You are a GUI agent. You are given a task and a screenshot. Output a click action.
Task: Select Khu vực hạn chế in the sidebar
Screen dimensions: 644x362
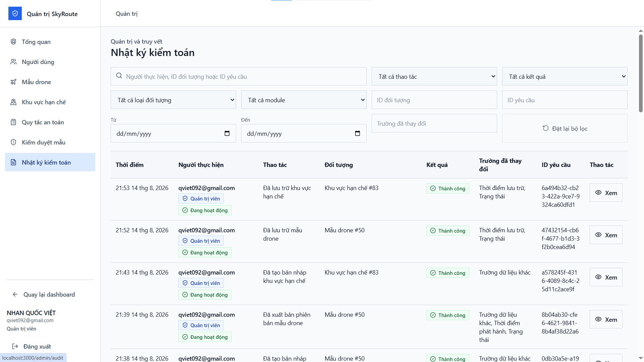coord(50,102)
